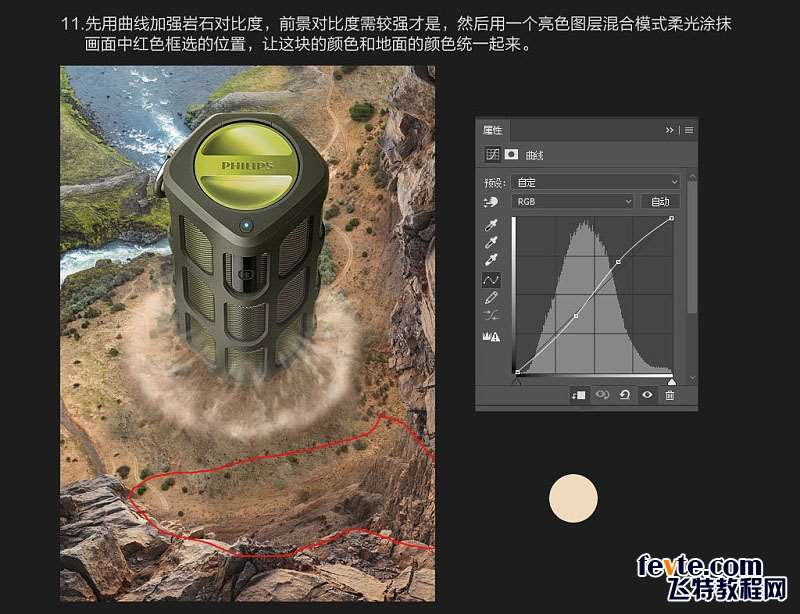Screen dimensions: 800x614
Task: Delete the adjustment layer with trash icon
Action: point(670,395)
